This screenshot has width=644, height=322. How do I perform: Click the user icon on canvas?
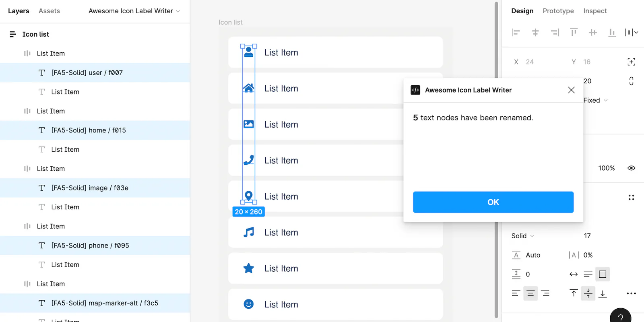[249, 52]
